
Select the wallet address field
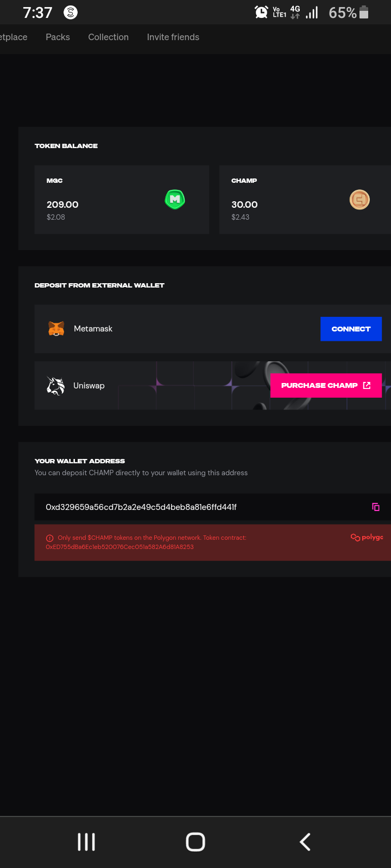tap(212, 507)
